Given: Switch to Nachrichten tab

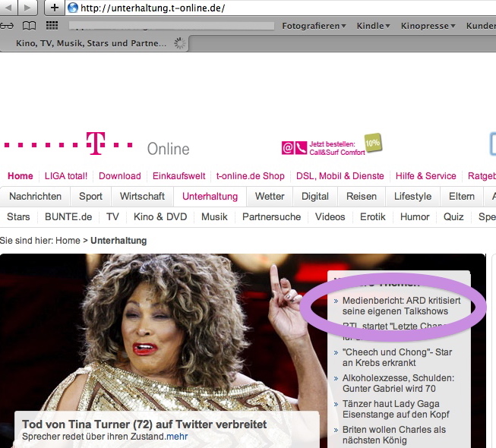Looking at the screenshot, I should pyautogui.click(x=35, y=197).
